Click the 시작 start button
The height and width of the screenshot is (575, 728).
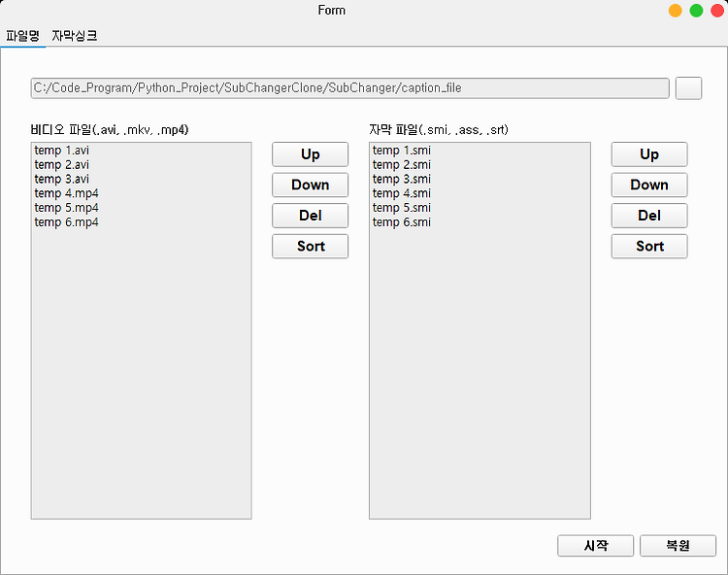coord(595,545)
